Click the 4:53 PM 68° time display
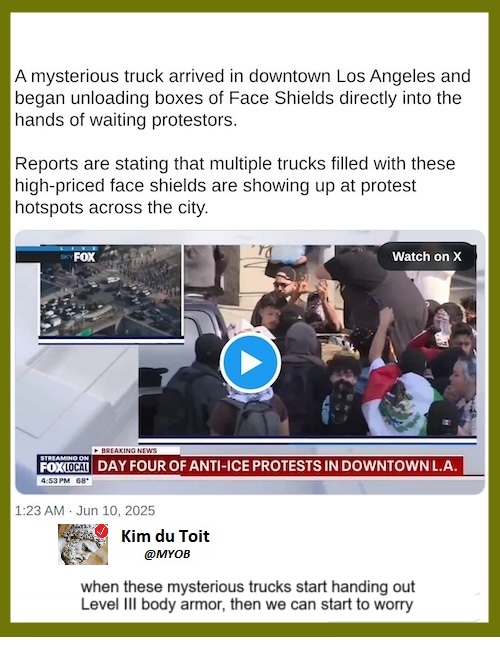The height and width of the screenshot is (654, 500). (64, 480)
